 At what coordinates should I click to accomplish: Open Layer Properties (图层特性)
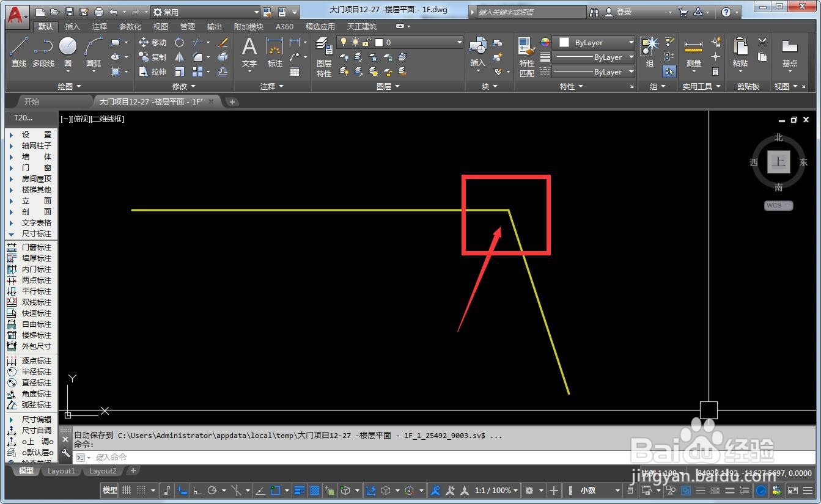324,56
